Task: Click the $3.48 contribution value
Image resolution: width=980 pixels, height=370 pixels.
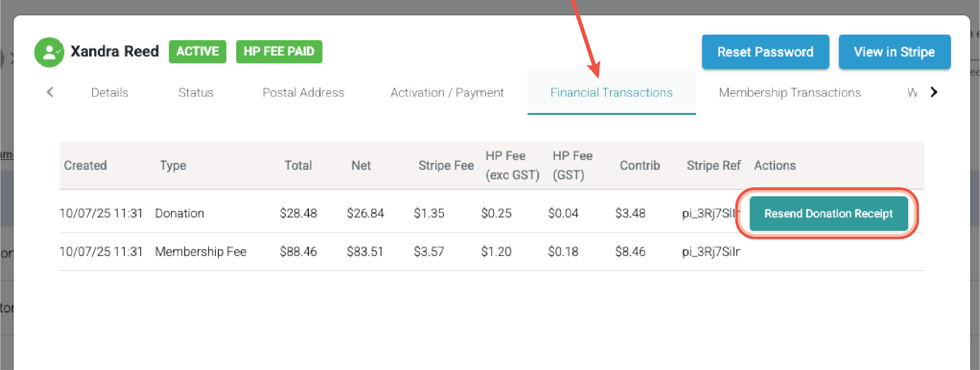Action: tap(630, 213)
